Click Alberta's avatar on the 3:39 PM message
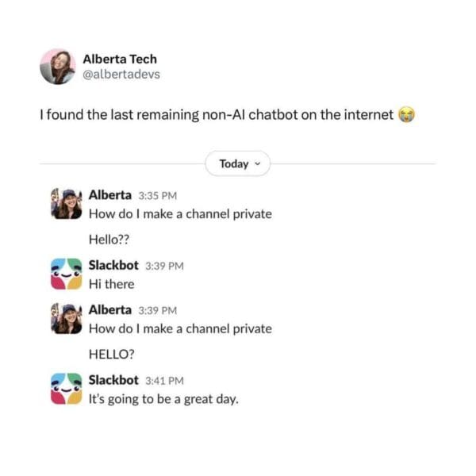Viewport: 476px width, 476px height. (x=67, y=319)
